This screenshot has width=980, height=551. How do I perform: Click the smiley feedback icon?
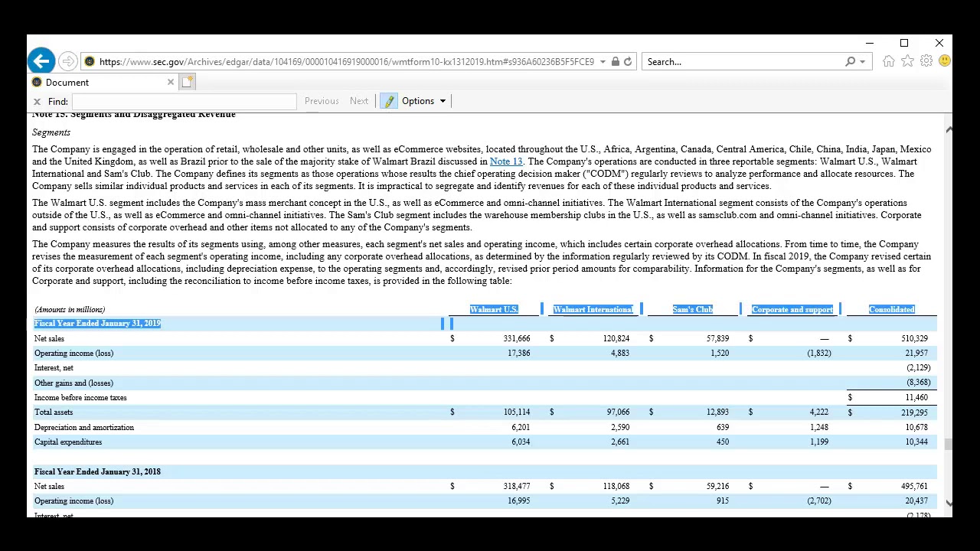pyautogui.click(x=945, y=61)
